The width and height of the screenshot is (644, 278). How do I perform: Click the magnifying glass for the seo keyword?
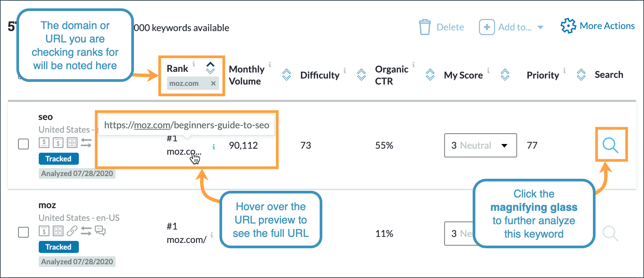611,145
